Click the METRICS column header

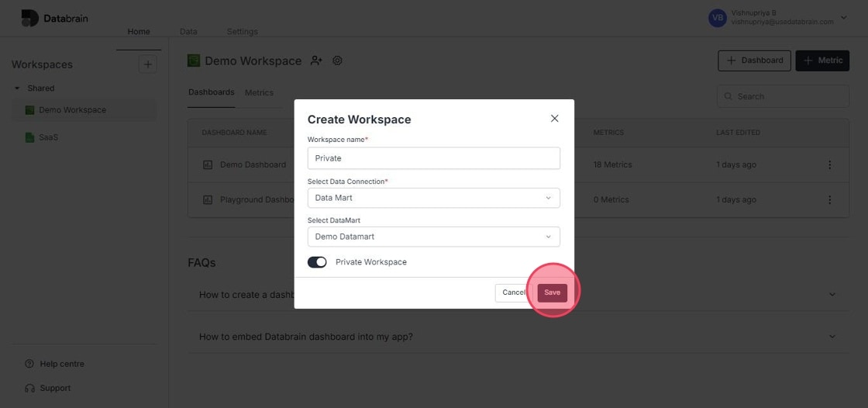click(x=608, y=133)
